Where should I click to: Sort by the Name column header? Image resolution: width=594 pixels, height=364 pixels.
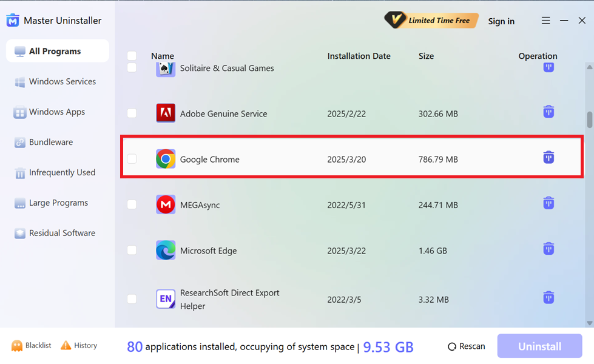[x=163, y=56]
